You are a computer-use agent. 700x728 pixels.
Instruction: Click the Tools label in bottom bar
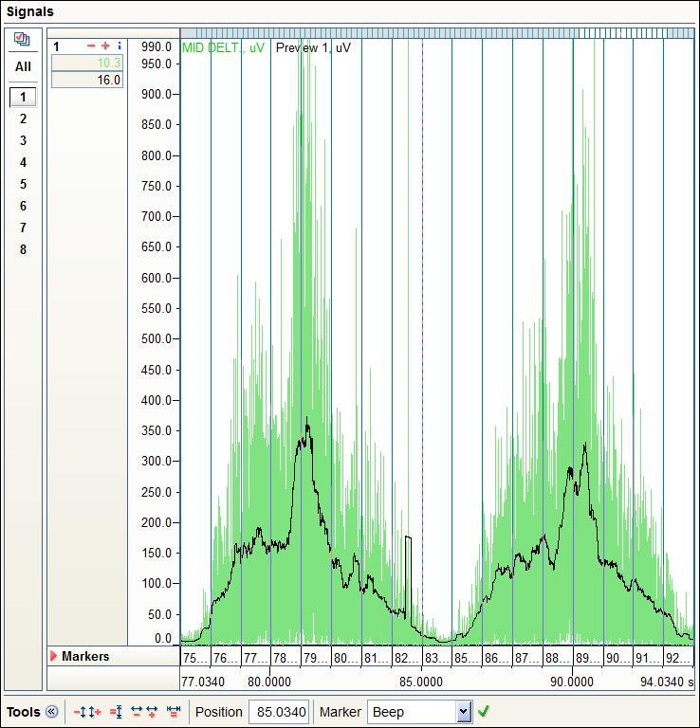(23, 711)
